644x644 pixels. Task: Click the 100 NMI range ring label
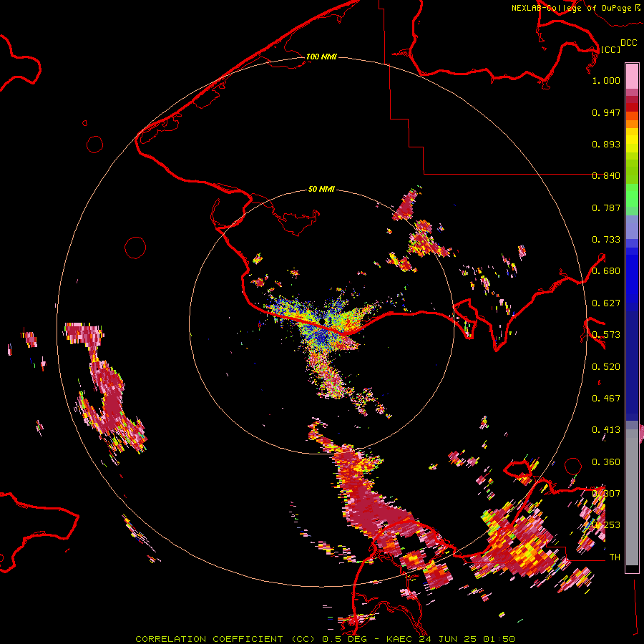[x=321, y=57]
